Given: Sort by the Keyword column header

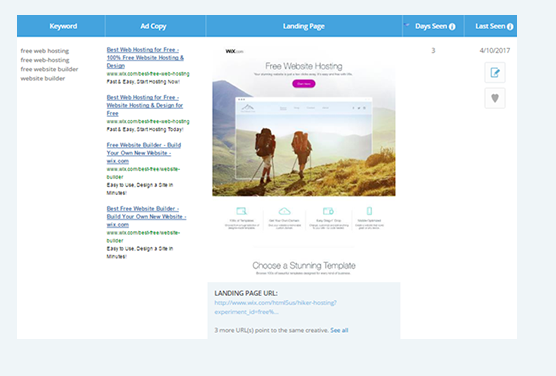Looking at the screenshot, I should tap(63, 26).
